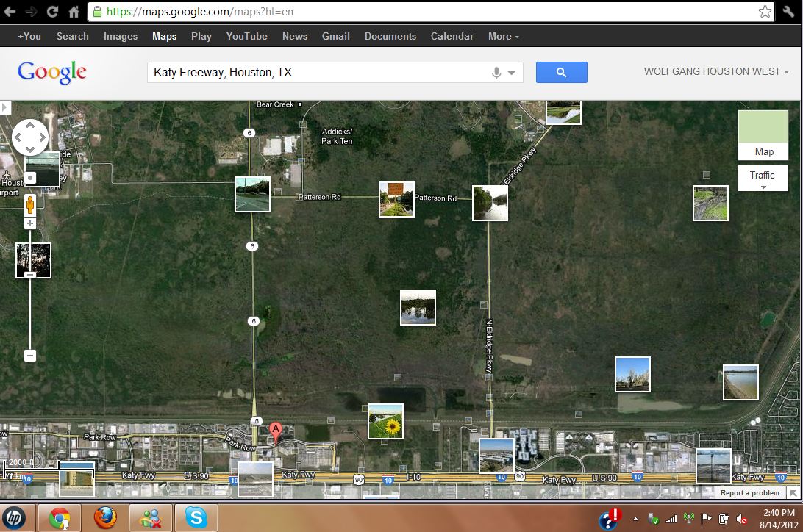Click the blue magnifier search button
Viewport: 803px width, 532px height.
pos(561,72)
